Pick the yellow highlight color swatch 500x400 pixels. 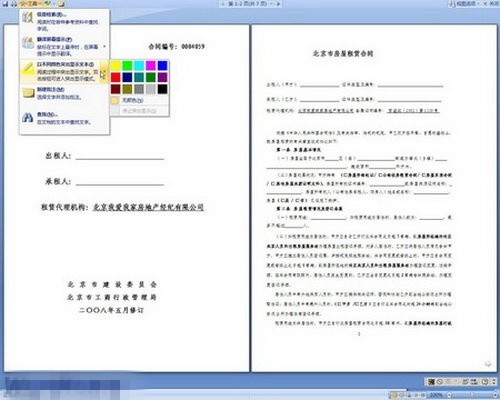116,65
